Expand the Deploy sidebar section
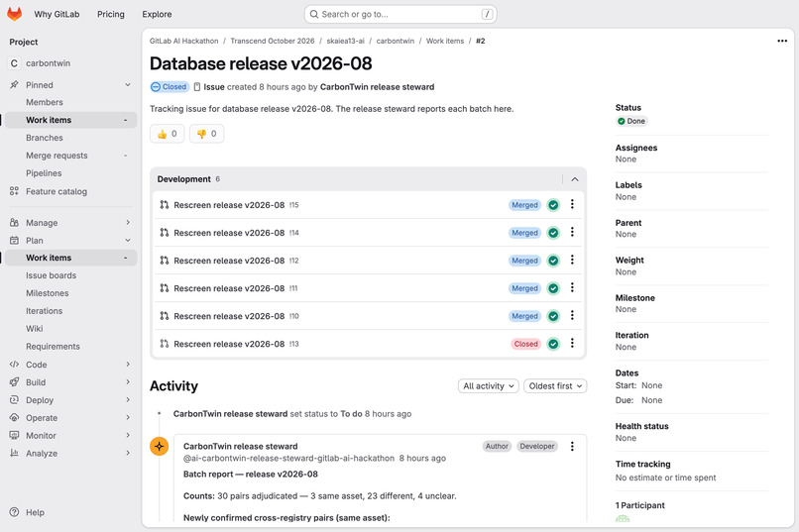The width and height of the screenshot is (799, 532). [x=128, y=399]
